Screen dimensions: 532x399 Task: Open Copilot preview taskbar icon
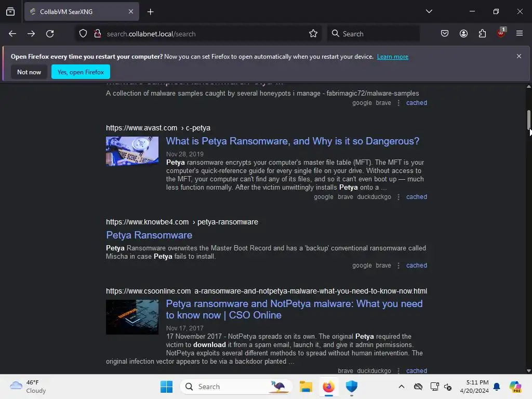point(515,387)
